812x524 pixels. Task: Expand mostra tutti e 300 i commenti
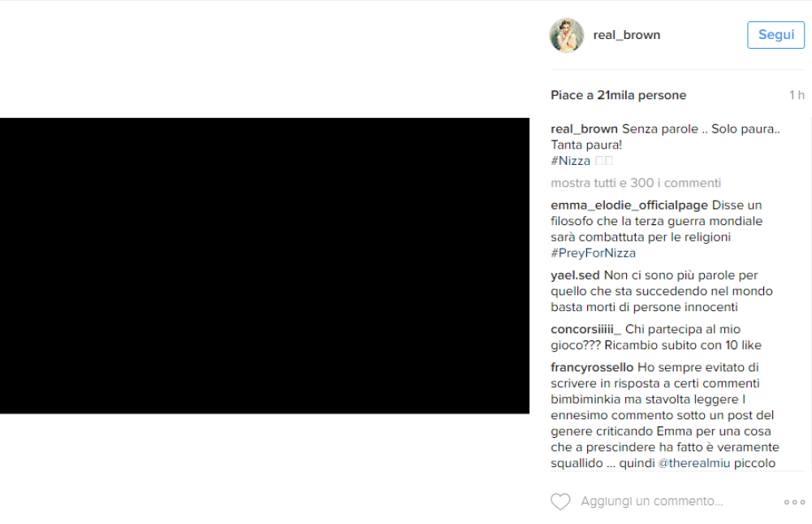636,183
